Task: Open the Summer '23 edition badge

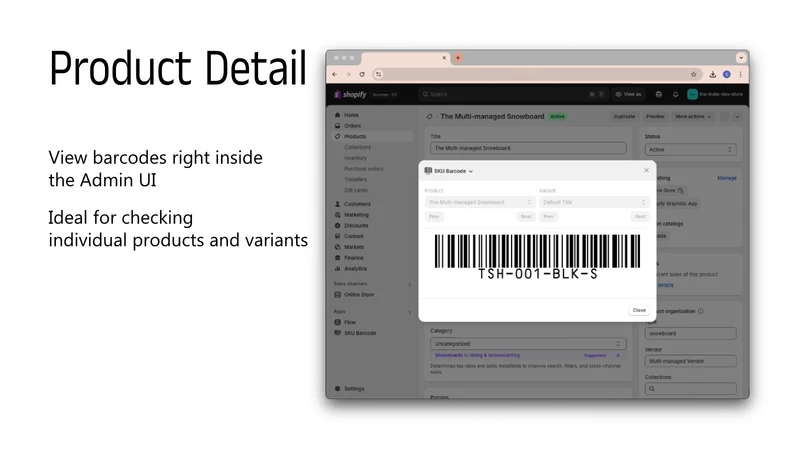Action: coord(384,94)
